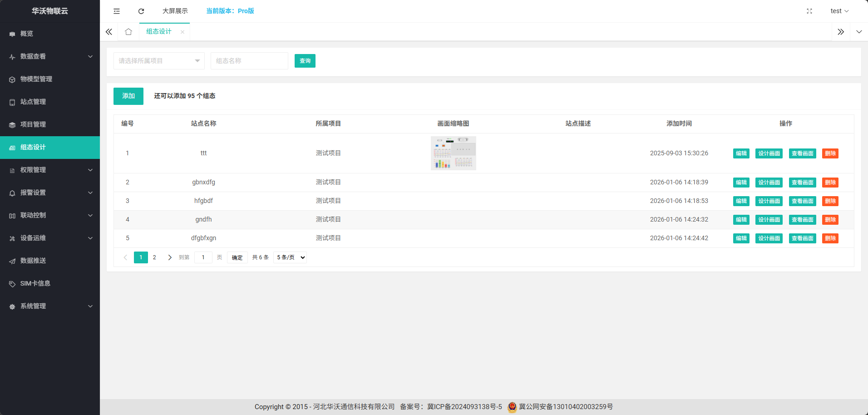Select 站点管理 in the sidebar

pyautogui.click(x=33, y=102)
